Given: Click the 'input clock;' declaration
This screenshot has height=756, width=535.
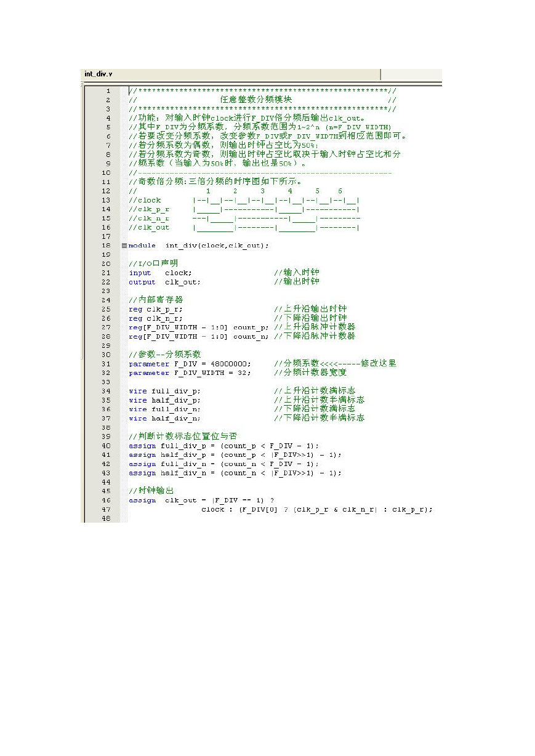Looking at the screenshot, I should (160, 273).
